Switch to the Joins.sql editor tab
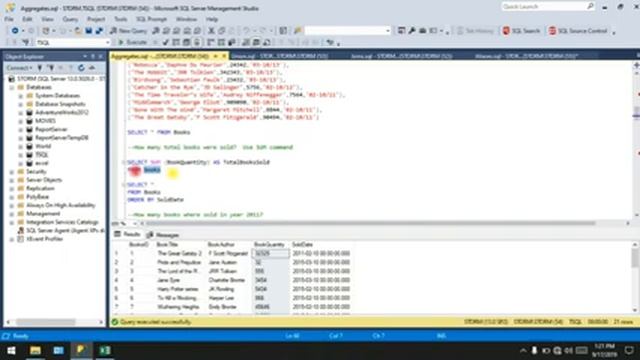This screenshot has height=360, width=640. pyautogui.click(x=401, y=56)
